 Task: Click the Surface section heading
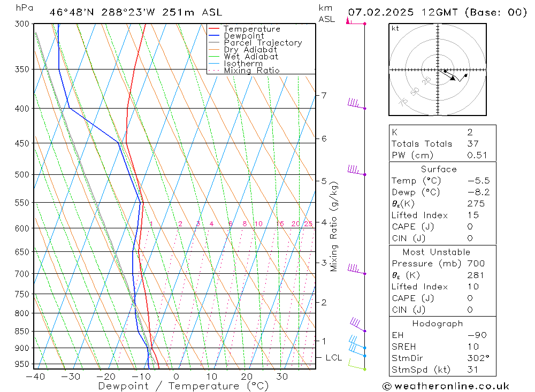coord(439,169)
